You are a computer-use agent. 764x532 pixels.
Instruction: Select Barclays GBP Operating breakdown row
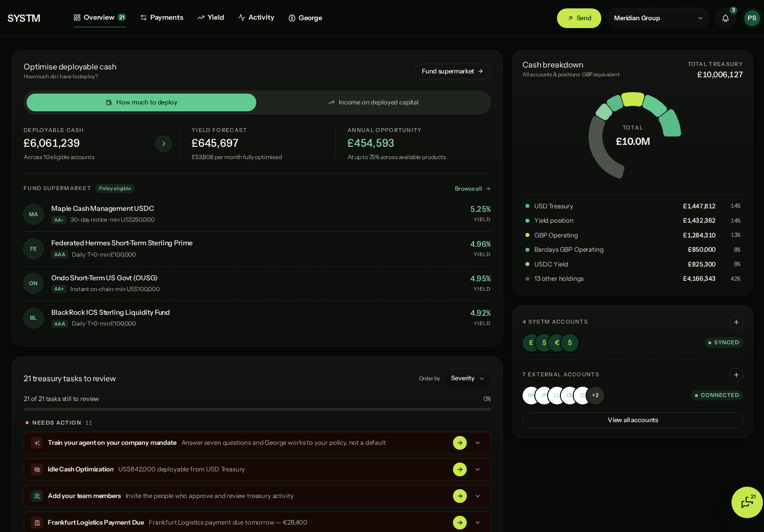click(x=633, y=250)
